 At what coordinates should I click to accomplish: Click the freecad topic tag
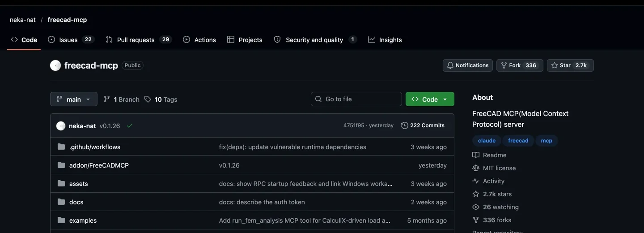518,141
